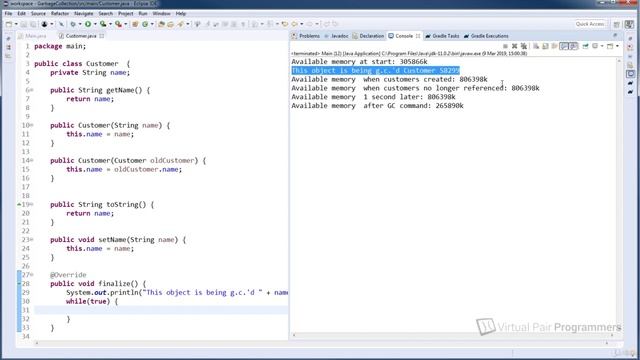Viewport: 640px width, 360px height.
Task: Collapse the setName method at line 23
Action: pyautogui.click(x=31, y=240)
